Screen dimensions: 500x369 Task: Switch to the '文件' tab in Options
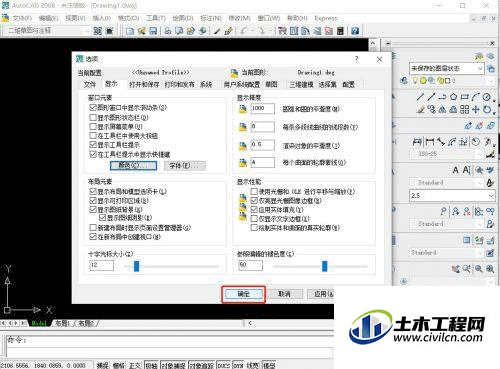(90, 85)
